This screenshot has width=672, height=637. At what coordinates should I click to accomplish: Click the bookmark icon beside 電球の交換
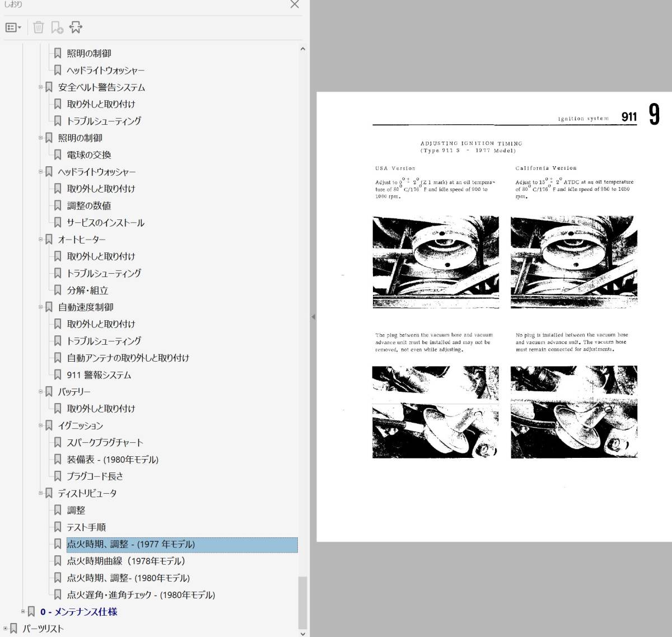57,154
